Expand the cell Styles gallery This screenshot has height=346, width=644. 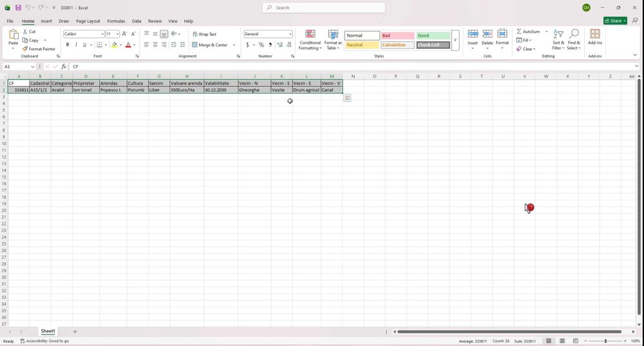click(x=455, y=40)
